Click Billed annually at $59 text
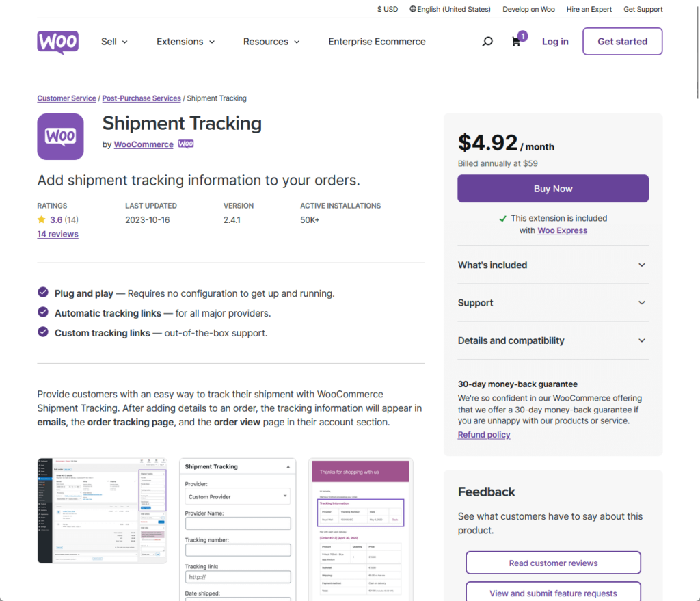 coord(498,163)
